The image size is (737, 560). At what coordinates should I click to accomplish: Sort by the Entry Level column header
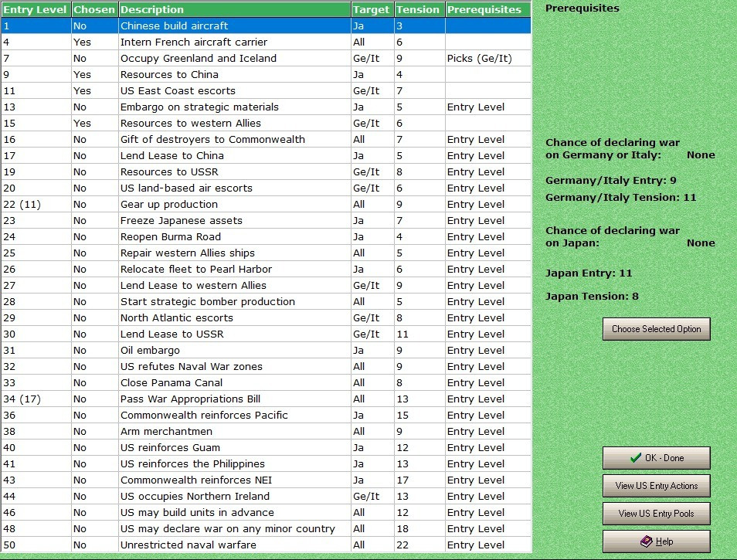[36, 9]
